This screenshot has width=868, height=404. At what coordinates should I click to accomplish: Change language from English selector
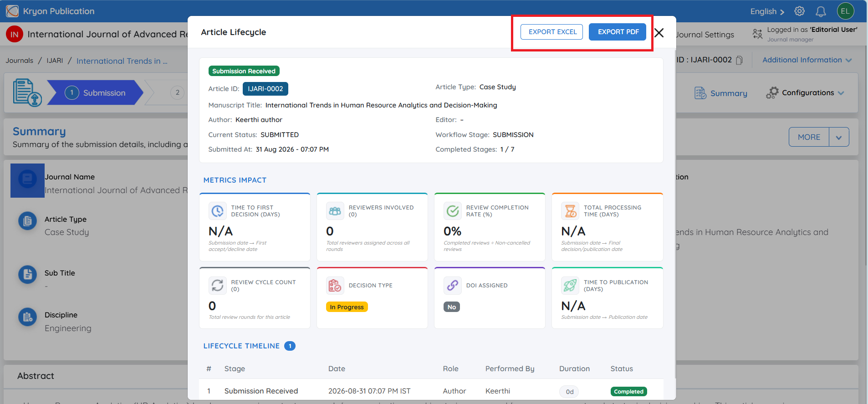[x=767, y=11]
